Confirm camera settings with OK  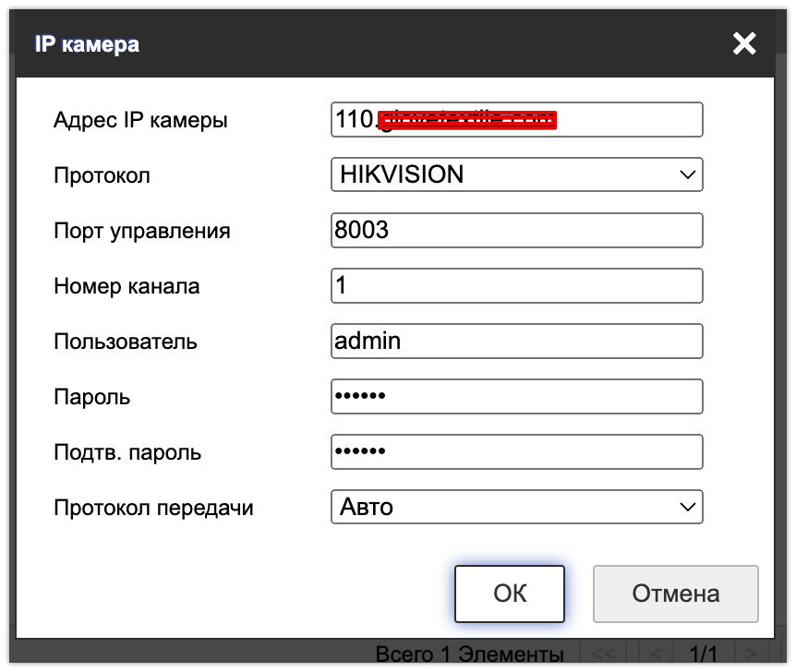pyautogui.click(x=509, y=594)
